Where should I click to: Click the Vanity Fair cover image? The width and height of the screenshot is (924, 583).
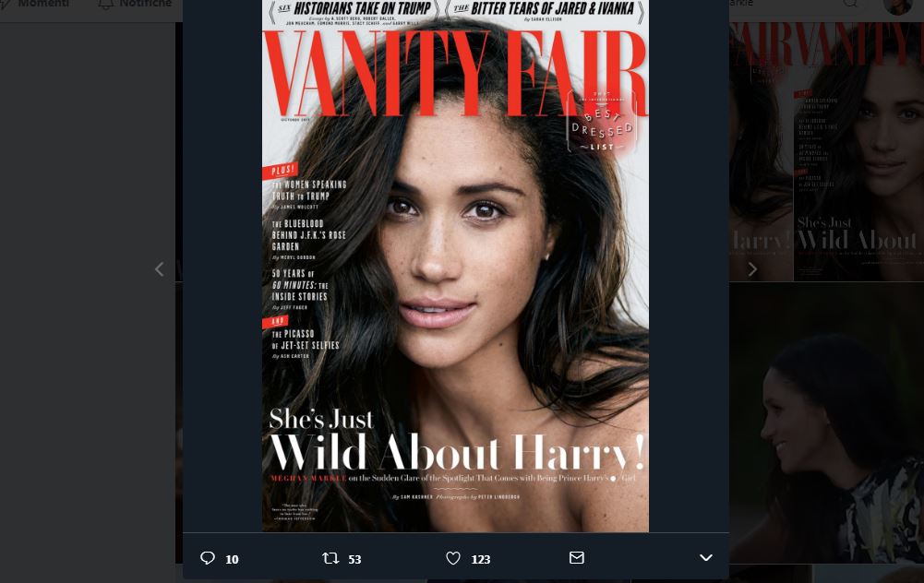(455, 266)
